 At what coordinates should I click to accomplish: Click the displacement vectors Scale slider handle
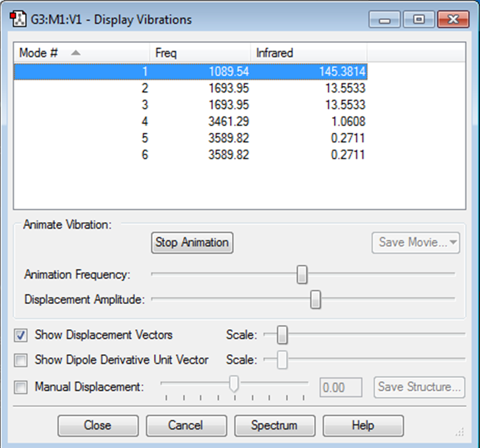[282, 335]
